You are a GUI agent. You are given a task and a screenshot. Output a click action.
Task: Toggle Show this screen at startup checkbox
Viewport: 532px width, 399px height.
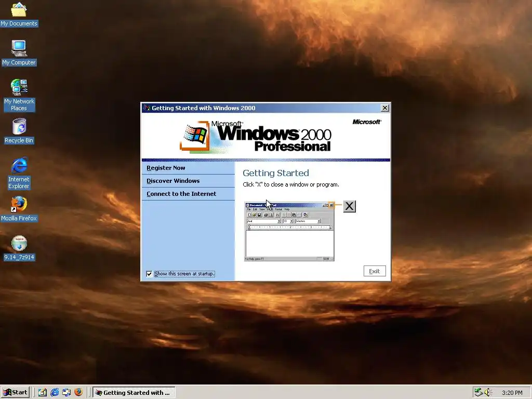click(x=149, y=274)
